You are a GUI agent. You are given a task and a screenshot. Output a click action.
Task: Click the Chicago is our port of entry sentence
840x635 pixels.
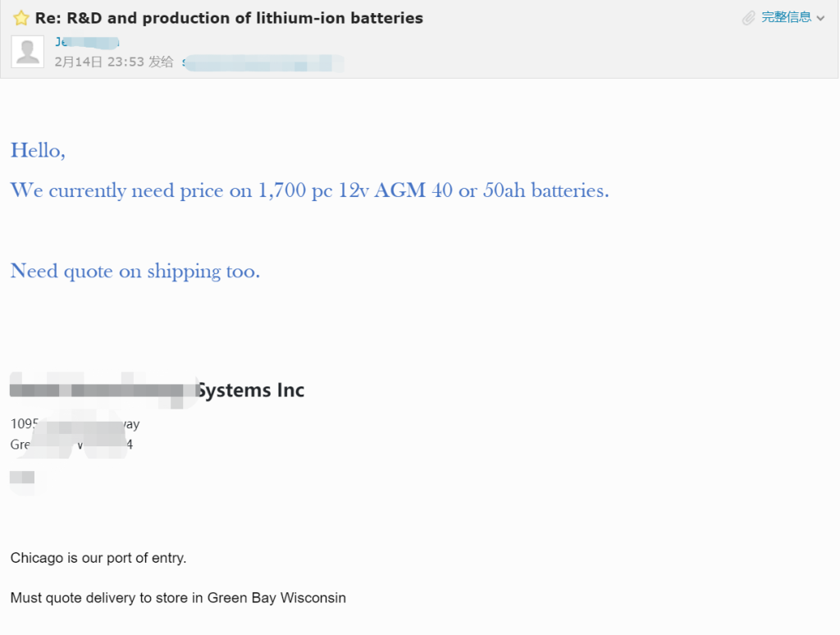pos(98,558)
